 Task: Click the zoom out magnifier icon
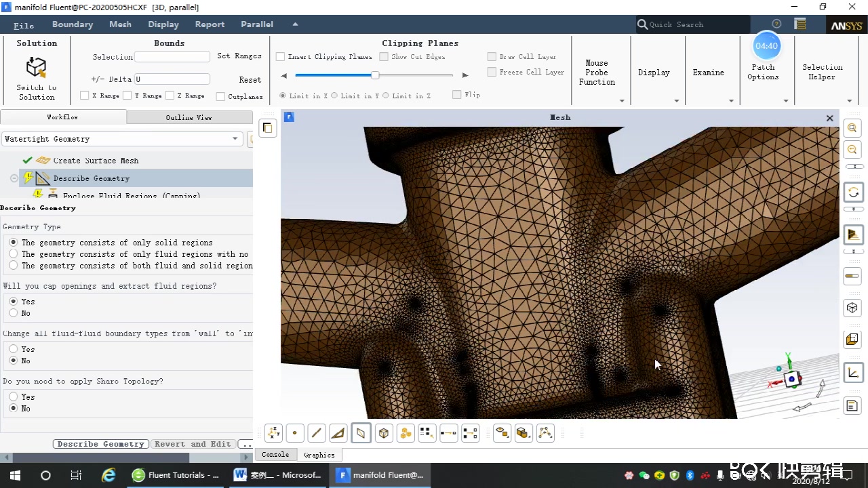tap(852, 150)
